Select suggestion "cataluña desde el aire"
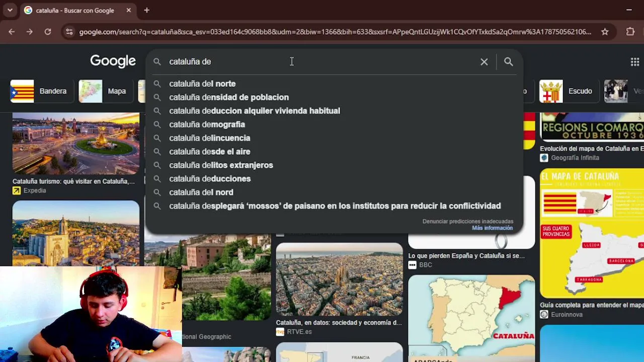The image size is (644, 362). (334, 152)
